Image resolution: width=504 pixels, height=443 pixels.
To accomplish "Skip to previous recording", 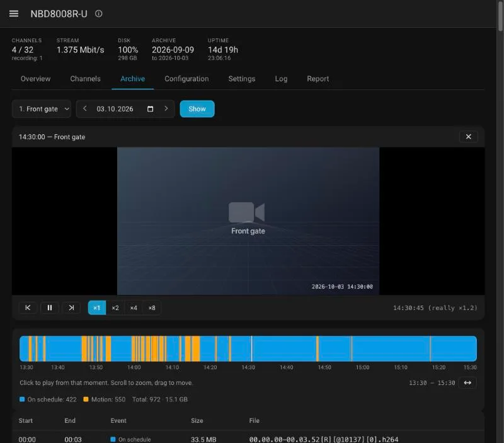I will [x=28, y=308].
